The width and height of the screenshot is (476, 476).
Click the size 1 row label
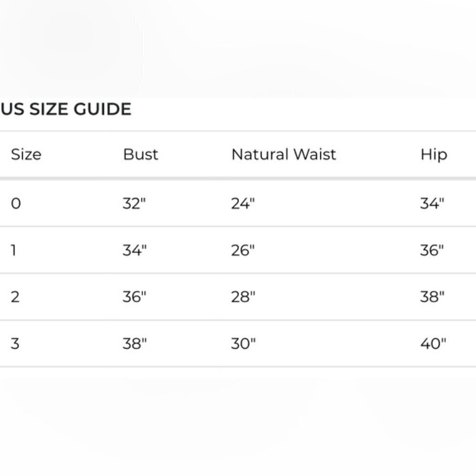click(13, 250)
